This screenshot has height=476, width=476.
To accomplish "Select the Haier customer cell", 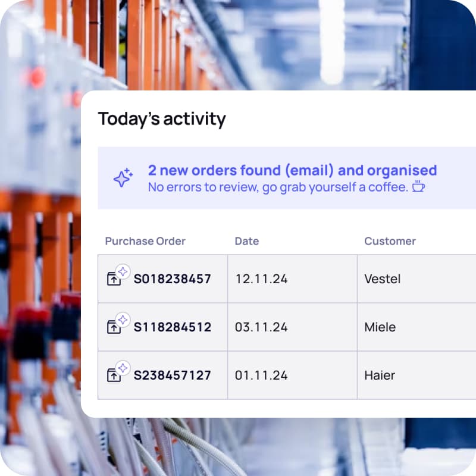I will [x=380, y=375].
